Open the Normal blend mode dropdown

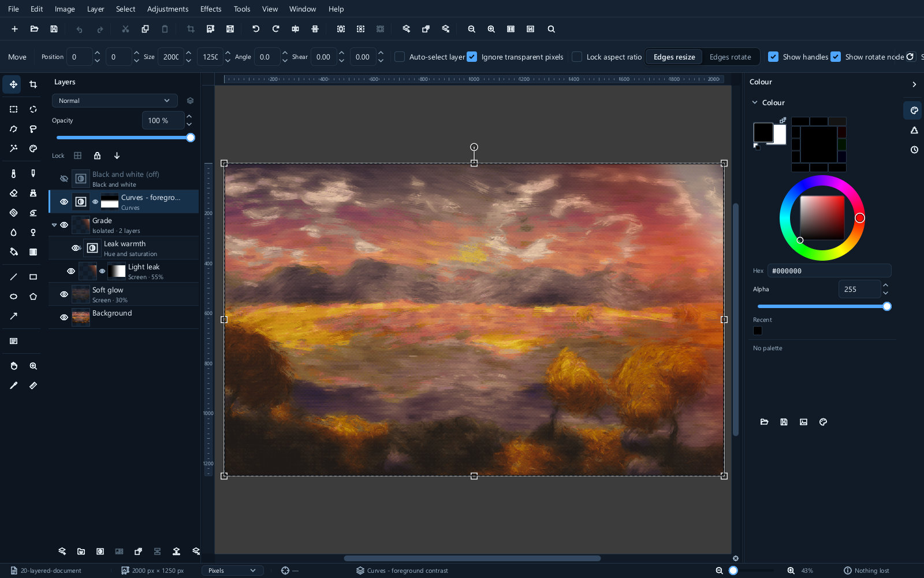click(114, 101)
